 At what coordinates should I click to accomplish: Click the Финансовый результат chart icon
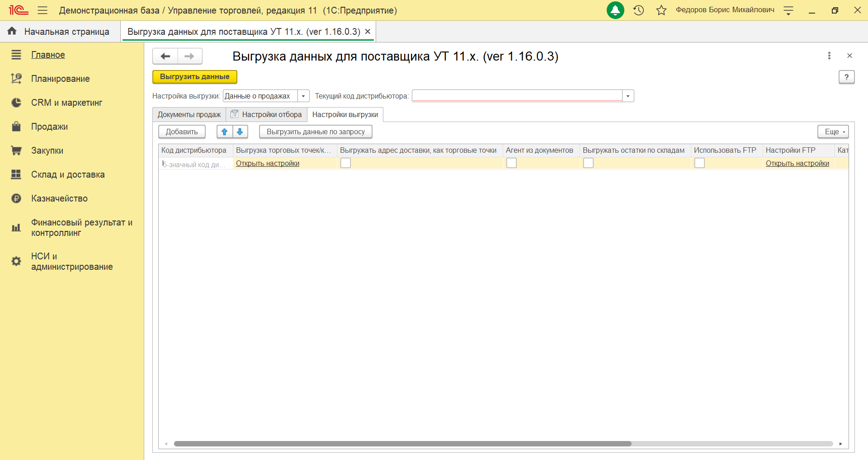coord(16,228)
